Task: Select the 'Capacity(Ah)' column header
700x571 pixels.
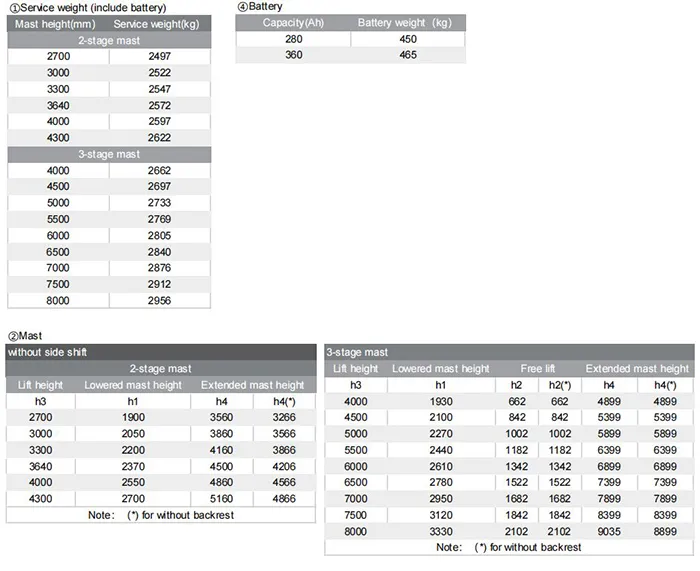Action: point(291,23)
